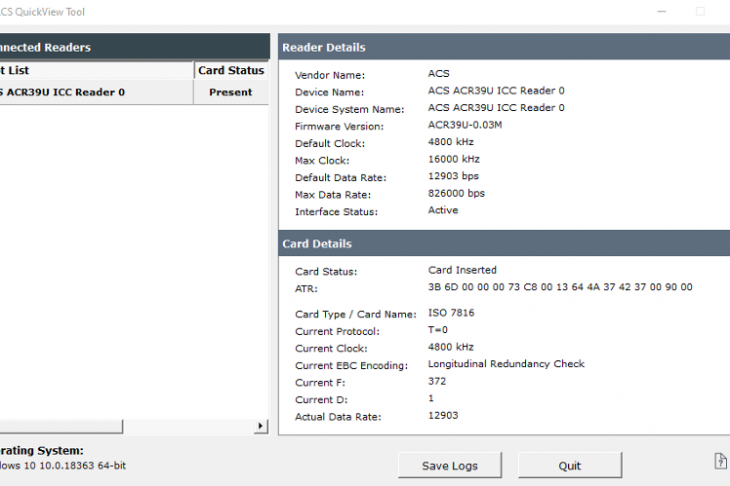
Task: Click the Connected Readers panel header
Action: pyautogui.click(x=135, y=47)
